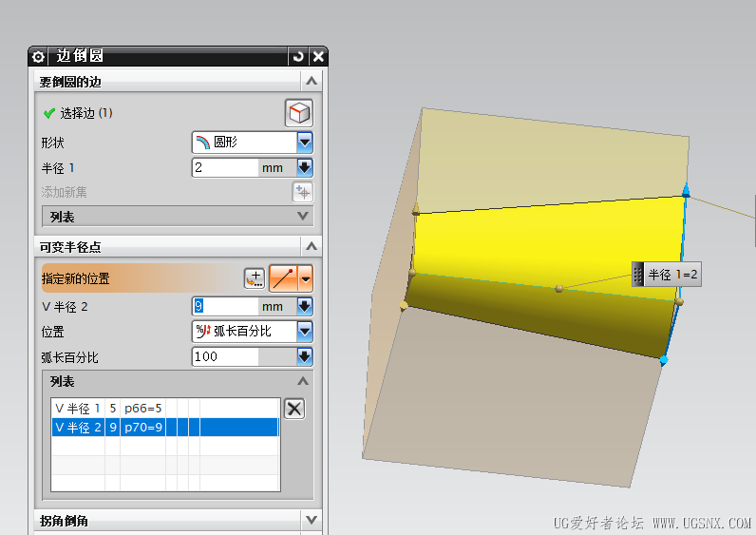Collapse the lower 列表 section

click(x=303, y=381)
